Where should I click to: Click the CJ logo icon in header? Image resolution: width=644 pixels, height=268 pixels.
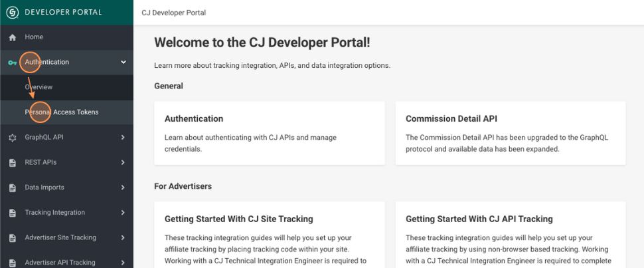pyautogui.click(x=12, y=13)
